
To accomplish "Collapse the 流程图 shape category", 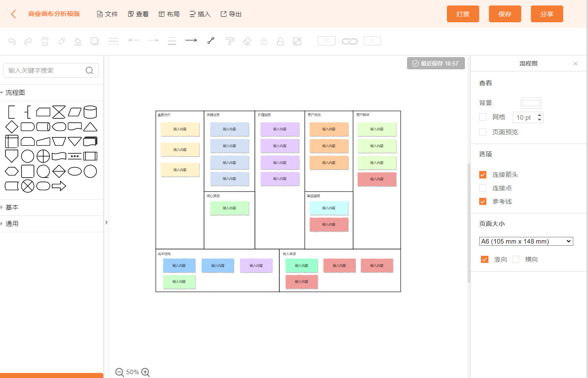I will [52, 93].
